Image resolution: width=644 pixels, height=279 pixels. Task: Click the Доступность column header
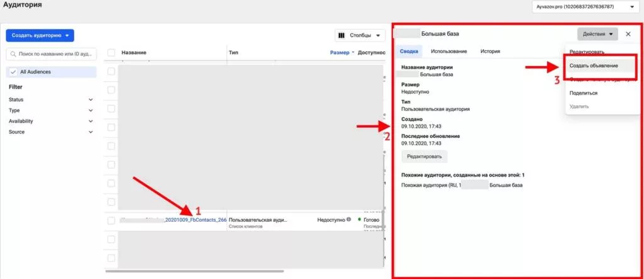[372, 53]
